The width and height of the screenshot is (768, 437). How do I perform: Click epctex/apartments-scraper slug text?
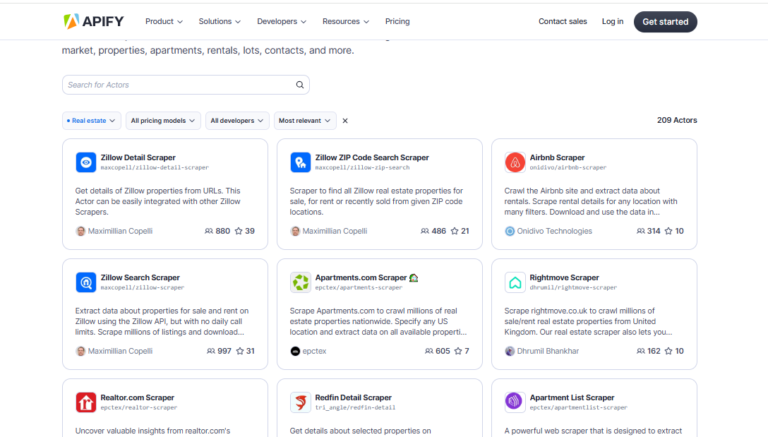[359, 288]
